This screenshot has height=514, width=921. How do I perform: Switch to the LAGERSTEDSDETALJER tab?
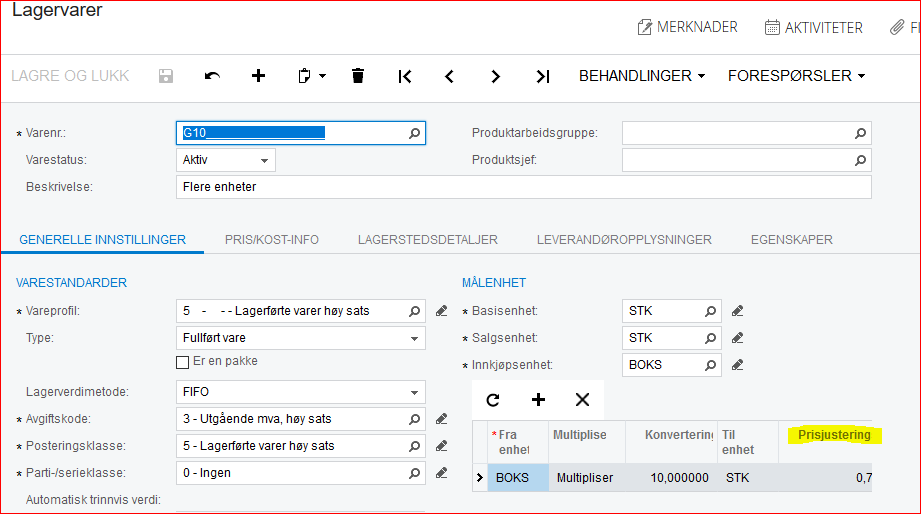(x=427, y=240)
